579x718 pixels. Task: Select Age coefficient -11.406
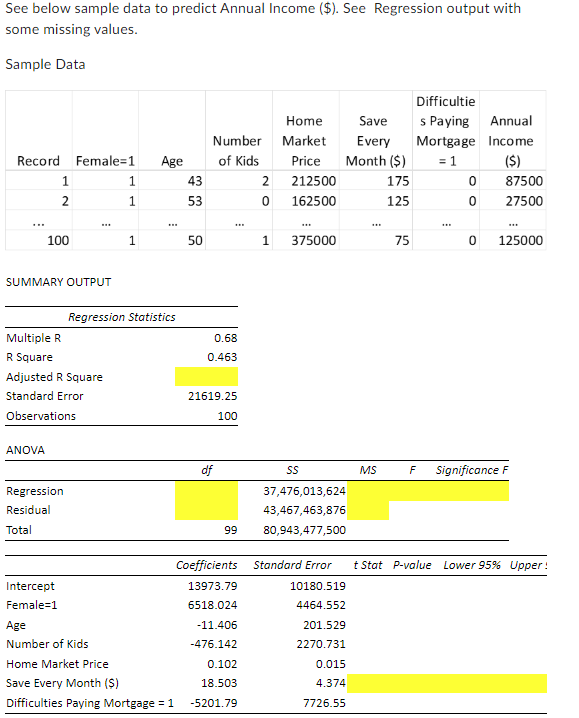[x=217, y=625]
